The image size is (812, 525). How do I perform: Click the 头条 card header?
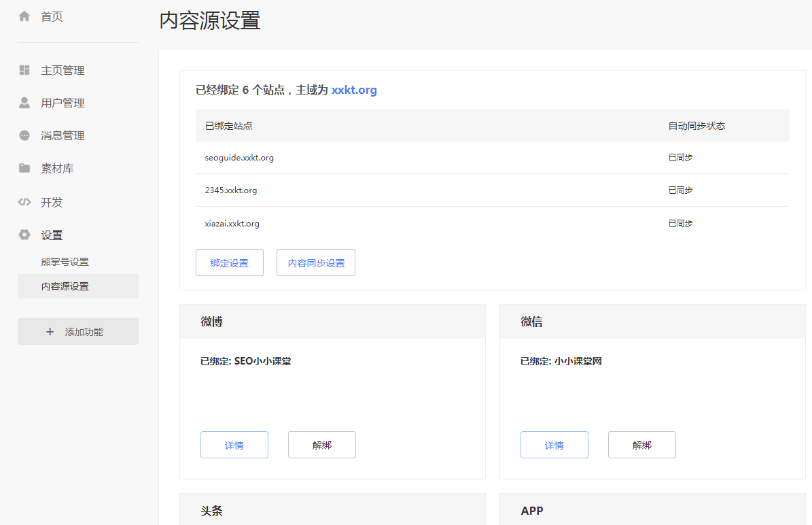coord(332,509)
